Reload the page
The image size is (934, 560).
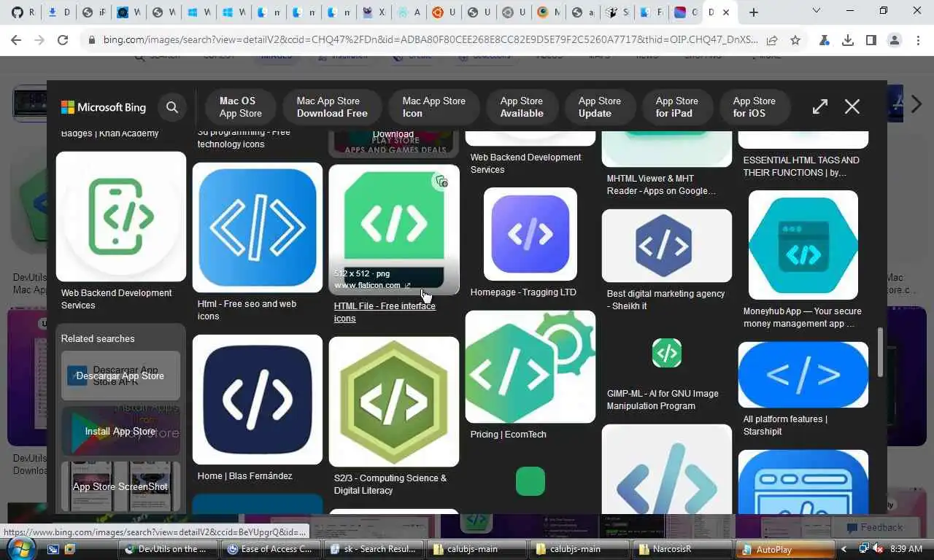(x=63, y=41)
